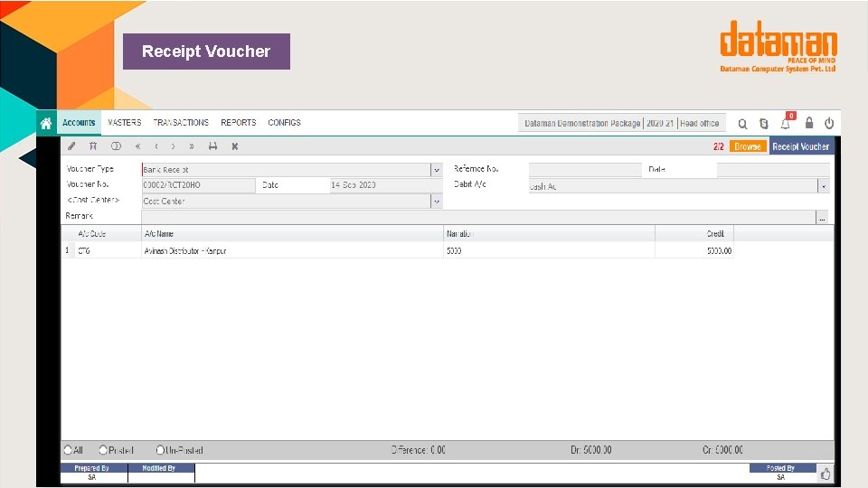The image size is (868, 488).
Task: Click the Skype-style chat icon
Action: click(x=764, y=124)
